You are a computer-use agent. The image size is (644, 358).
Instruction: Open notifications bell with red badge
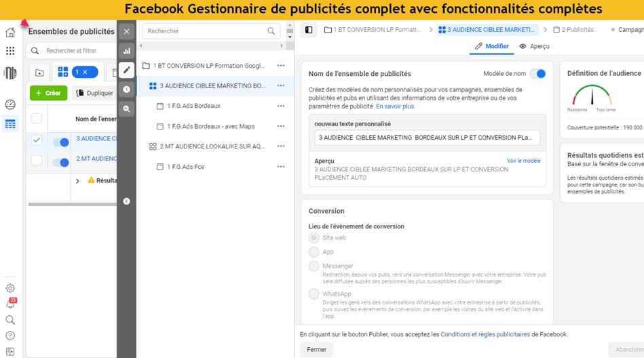11,303
